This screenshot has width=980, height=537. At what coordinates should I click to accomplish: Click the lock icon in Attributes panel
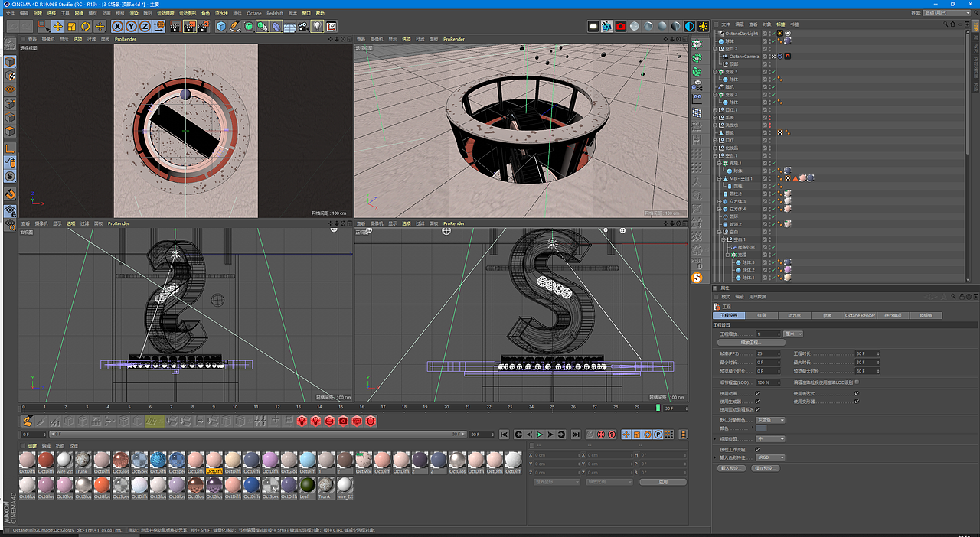click(x=962, y=297)
